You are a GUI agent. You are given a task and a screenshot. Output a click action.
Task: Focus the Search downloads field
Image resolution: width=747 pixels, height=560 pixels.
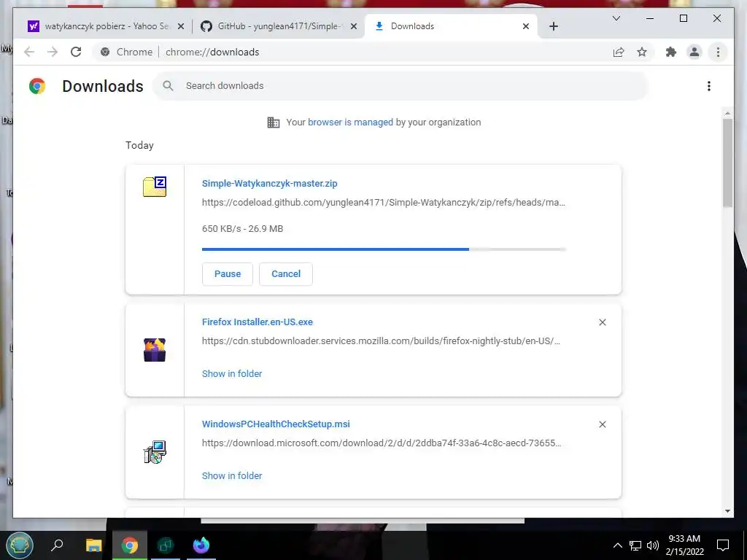tap(400, 86)
